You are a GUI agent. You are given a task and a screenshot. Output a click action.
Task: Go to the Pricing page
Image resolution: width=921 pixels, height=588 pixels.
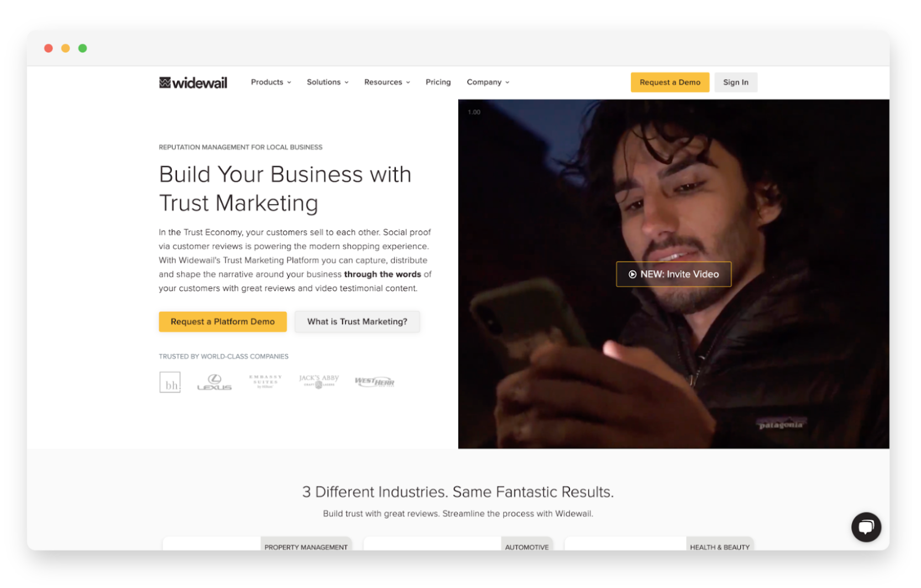tap(438, 82)
